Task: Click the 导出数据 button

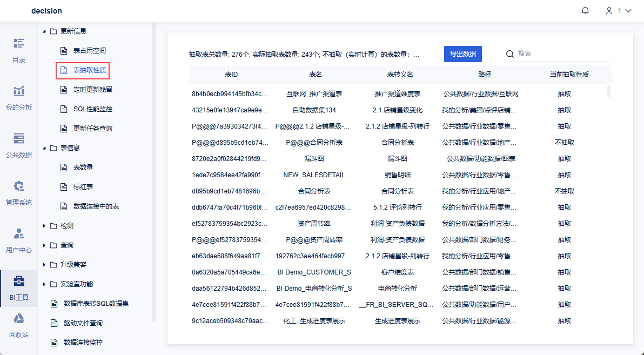Action: tap(463, 54)
